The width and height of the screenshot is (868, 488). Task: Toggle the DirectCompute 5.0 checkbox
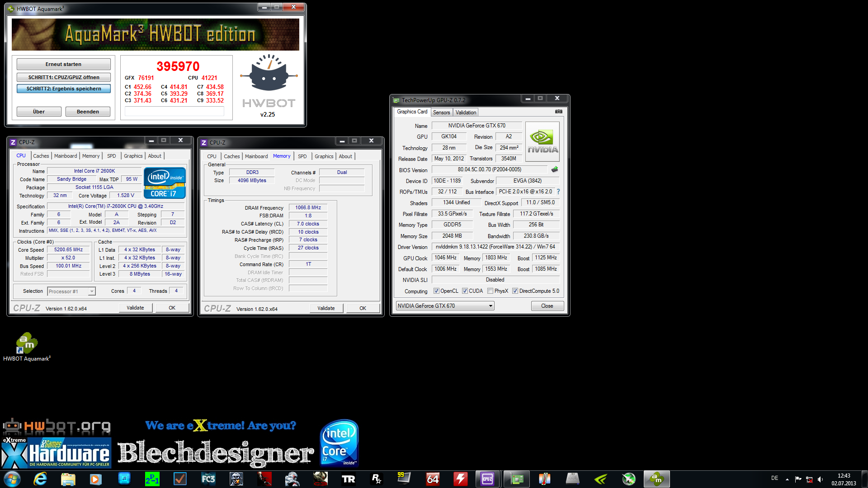(x=515, y=291)
